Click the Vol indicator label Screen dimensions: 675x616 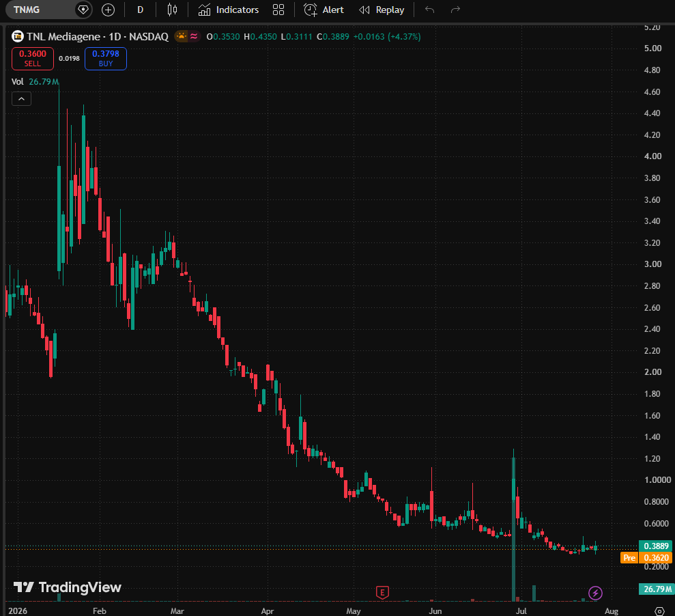pyautogui.click(x=18, y=81)
